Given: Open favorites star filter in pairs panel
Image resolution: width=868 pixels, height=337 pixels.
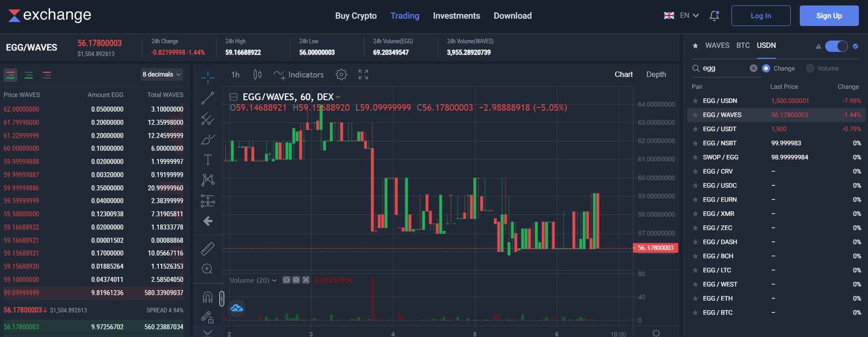Looking at the screenshot, I should [x=695, y=46].
